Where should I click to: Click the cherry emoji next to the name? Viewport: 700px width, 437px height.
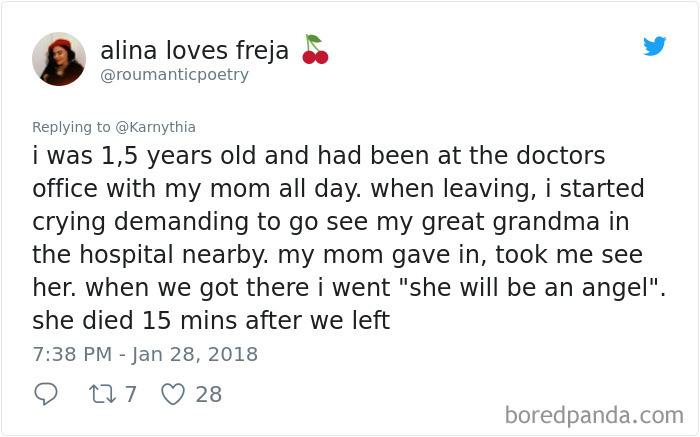click(314, 50)
